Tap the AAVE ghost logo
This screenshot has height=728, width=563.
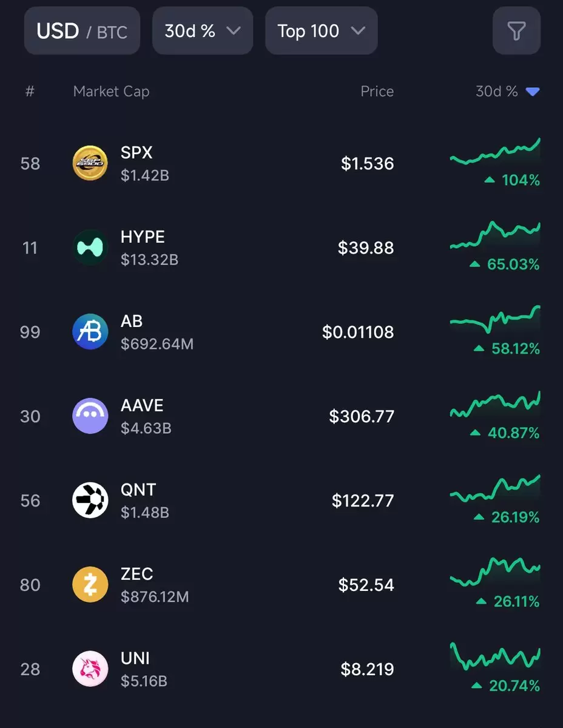(x=90, y=416)
